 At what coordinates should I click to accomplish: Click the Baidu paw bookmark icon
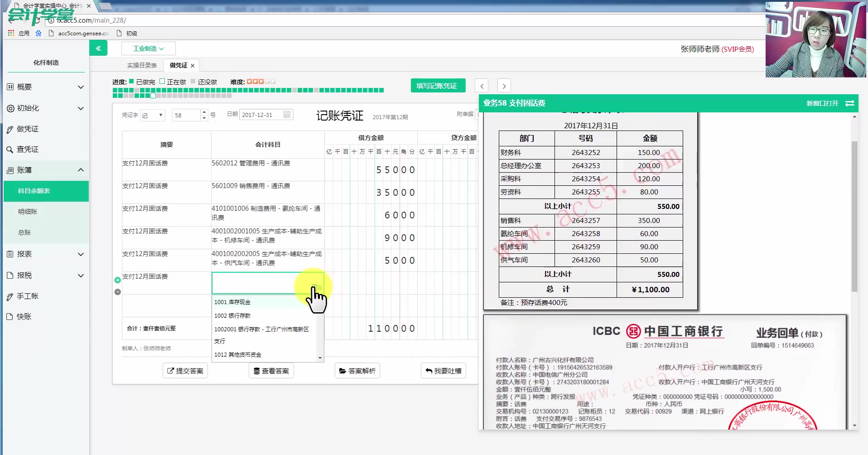39,33
